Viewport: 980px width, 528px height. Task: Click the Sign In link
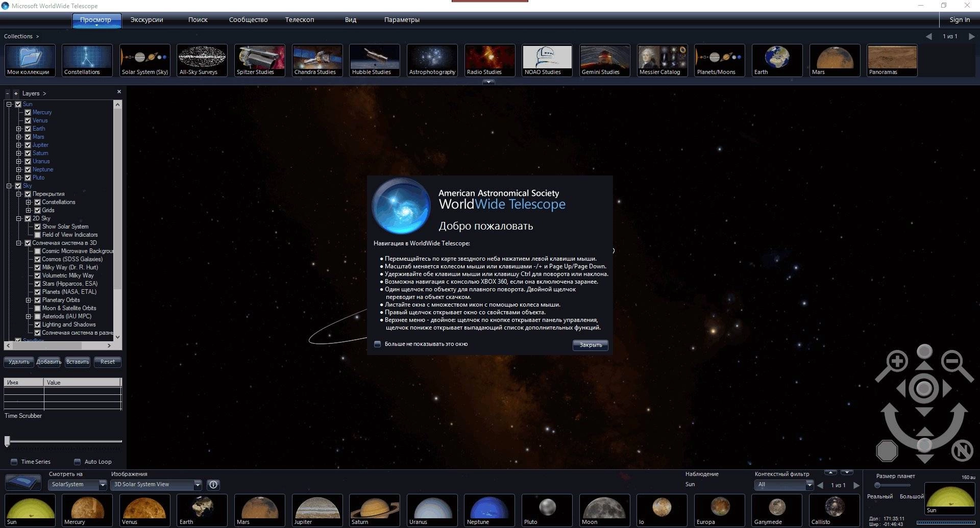pos(960,20)
